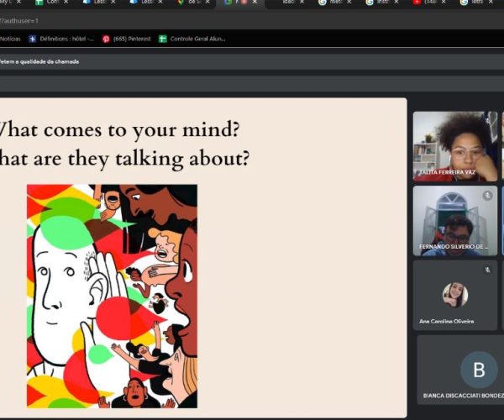Click the Ana Carolina Oliveira name label

(447, 321)
